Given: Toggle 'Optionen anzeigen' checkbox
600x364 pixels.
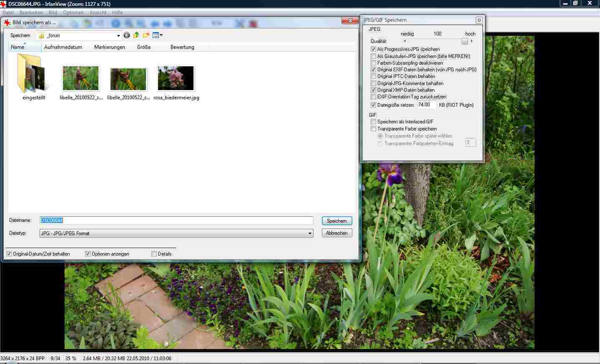Looking at the screenshot, I should coord(88,254).
